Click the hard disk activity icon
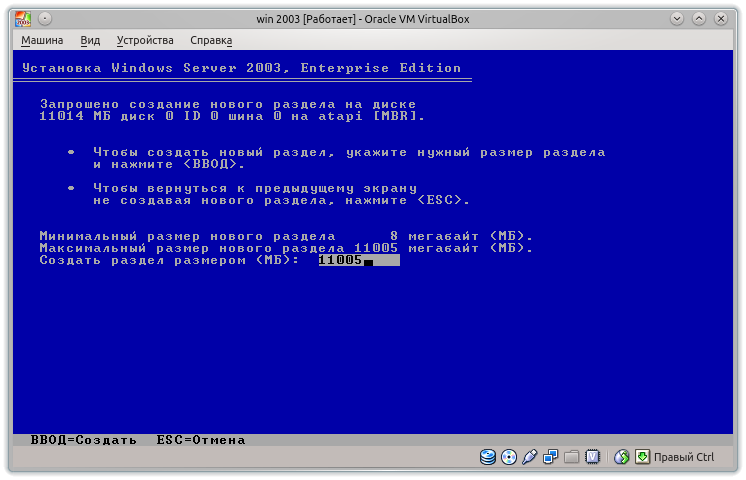746x480 pixels. click(488, 457)
